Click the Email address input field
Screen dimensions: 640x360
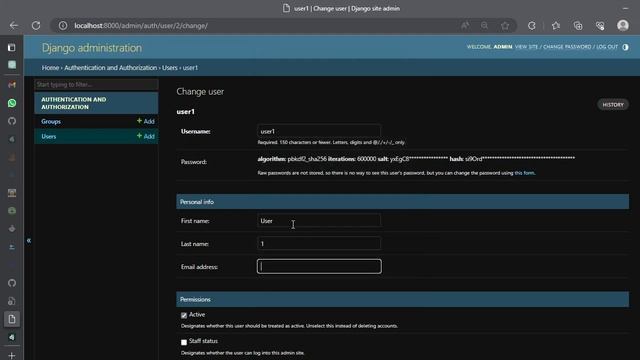point(319,267)
